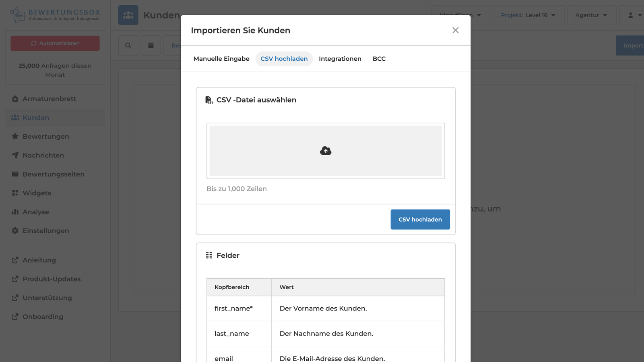Image resolution: width=644 pixels, height=362 pixels.
Task: Click the search magnifier icon button
Action: point(128,45)
